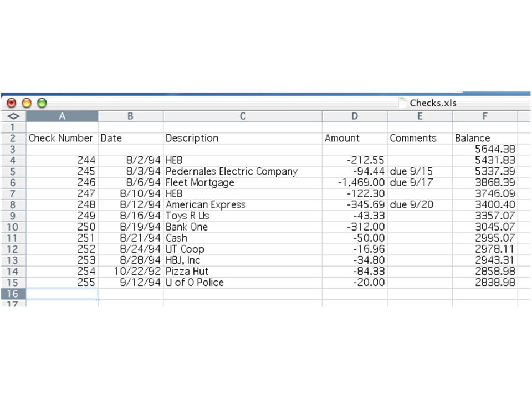The width and height of the screenshot is (532, 399).
Task: Click the 'Balance' heading cell
Action: [485, 139]
